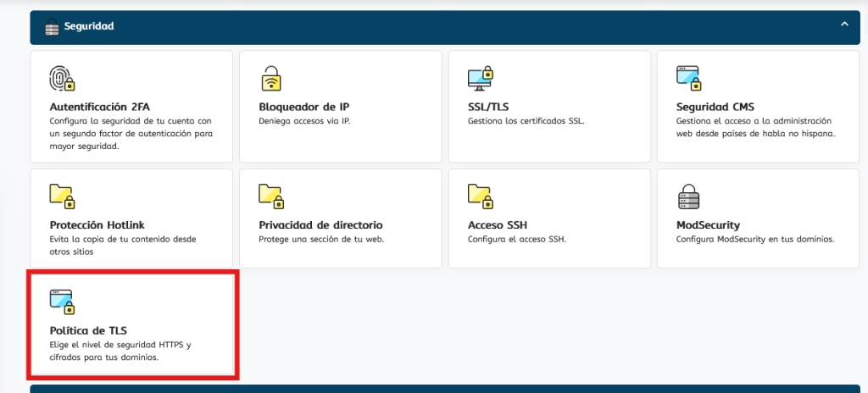The image size is (868, 393).
Task: Click the ModSecurity server lock icon
Action: point(688,196)
